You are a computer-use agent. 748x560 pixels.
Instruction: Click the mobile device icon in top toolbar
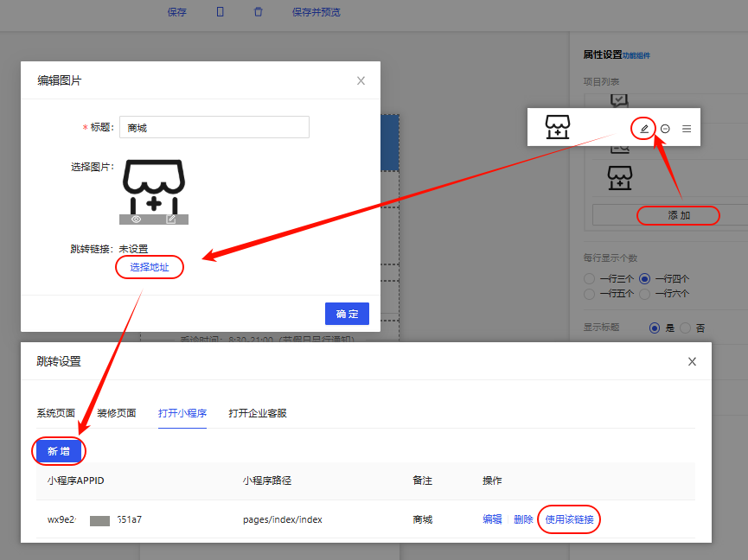[x=221, y=12]
